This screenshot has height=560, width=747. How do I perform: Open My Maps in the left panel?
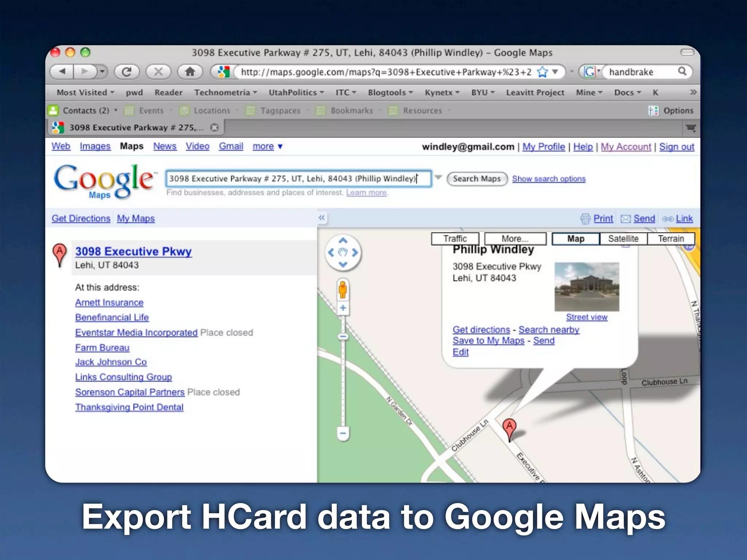click(x=136, y=218)
